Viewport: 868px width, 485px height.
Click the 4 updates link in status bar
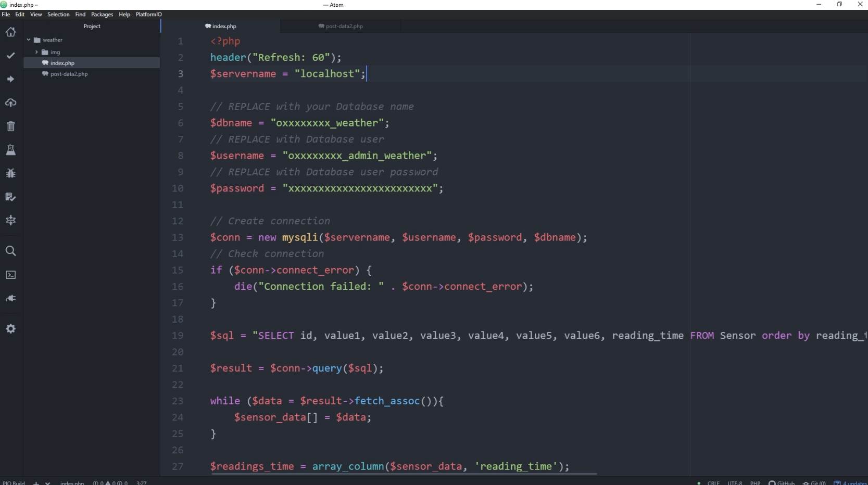(x=851, y=483)
